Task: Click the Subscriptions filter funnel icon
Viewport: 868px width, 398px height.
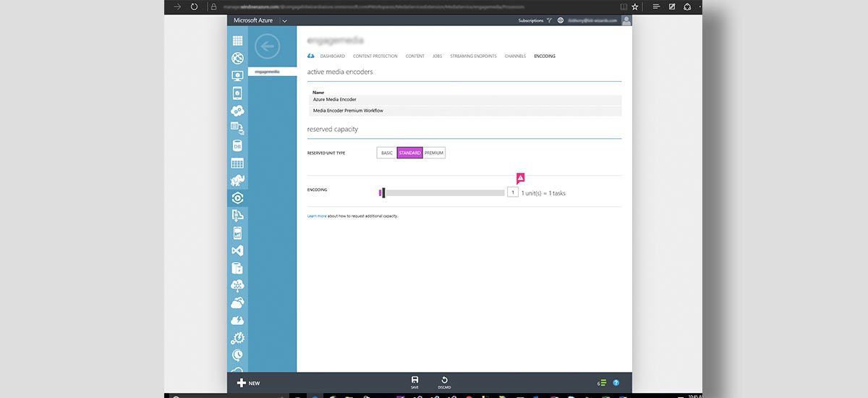Action: click(x=549, y=21)
